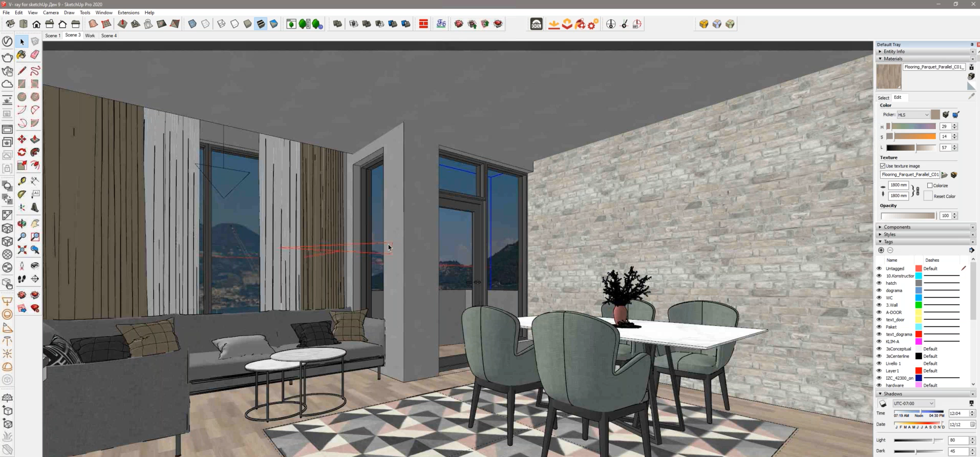Expand the Components panel
Image resolution: width=980 pixels, height=457 pixels.
point(897,227)
